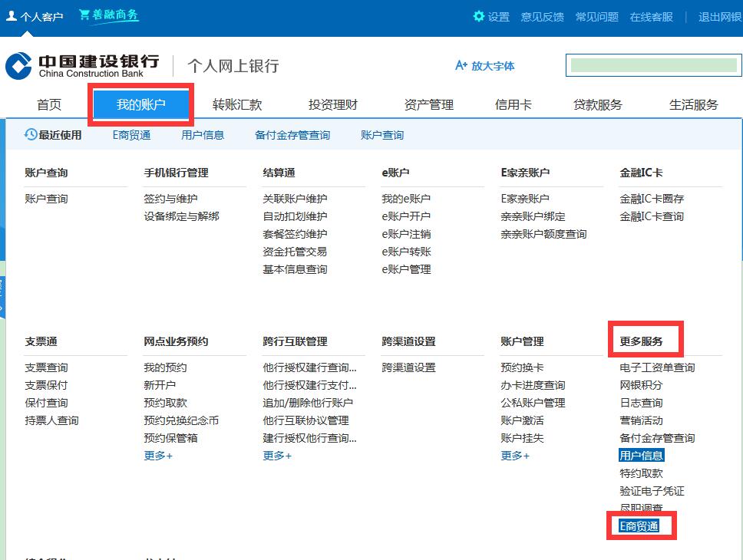The height and width of the screenshot is (560, 743).
Task: Open the 亲亲账户绑定 link
Action: click(x=533, y=216)
